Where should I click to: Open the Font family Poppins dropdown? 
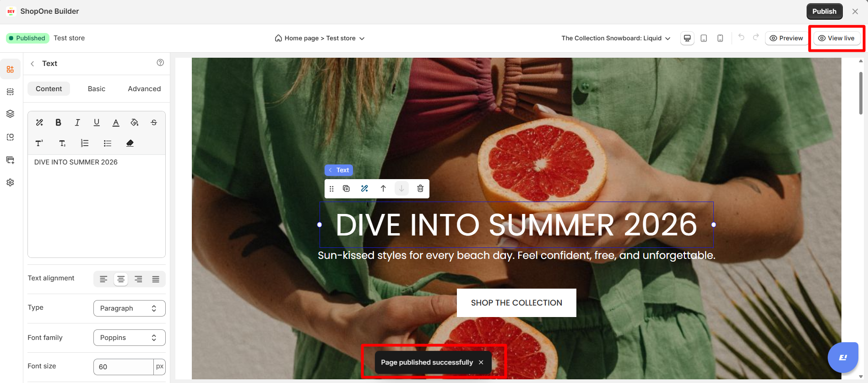(x=130, y=338)
